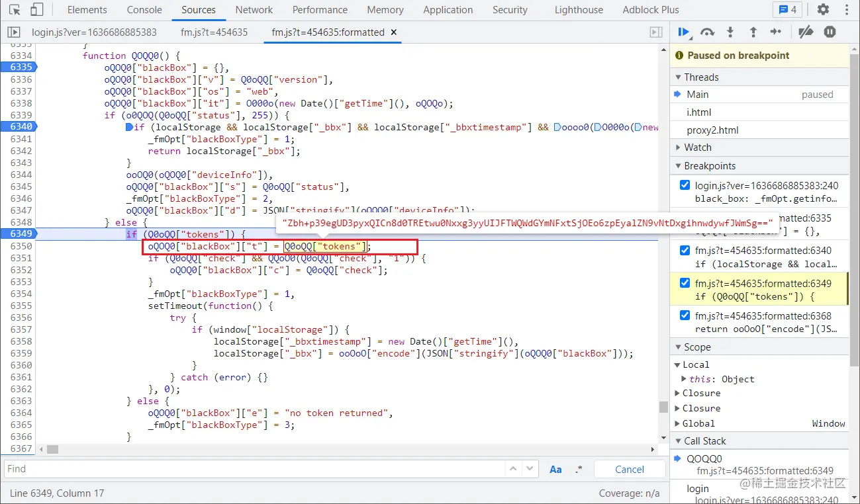Uncheck the login.js:240 breakpoint
The image size is (860, 504).
685,185
